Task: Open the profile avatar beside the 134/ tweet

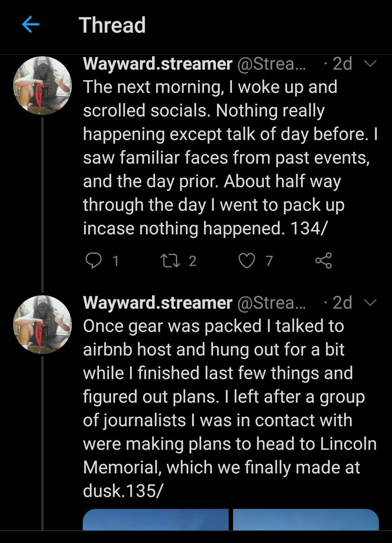Action: click(x=42, y=87)
